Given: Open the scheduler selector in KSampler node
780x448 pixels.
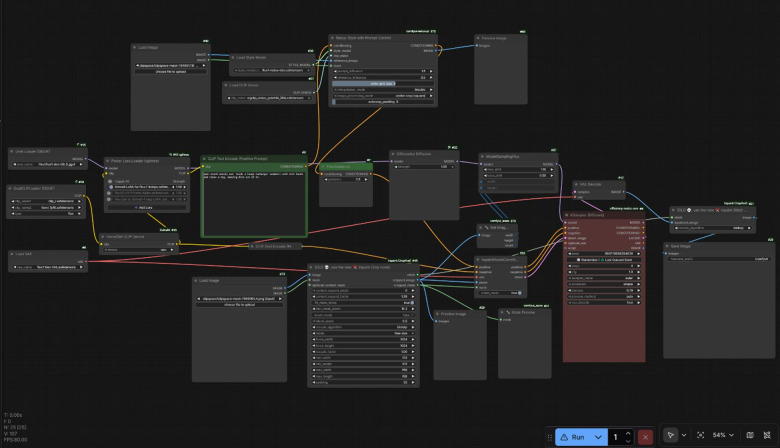Looking at the screenshot, I should click(x=604, y=284).
